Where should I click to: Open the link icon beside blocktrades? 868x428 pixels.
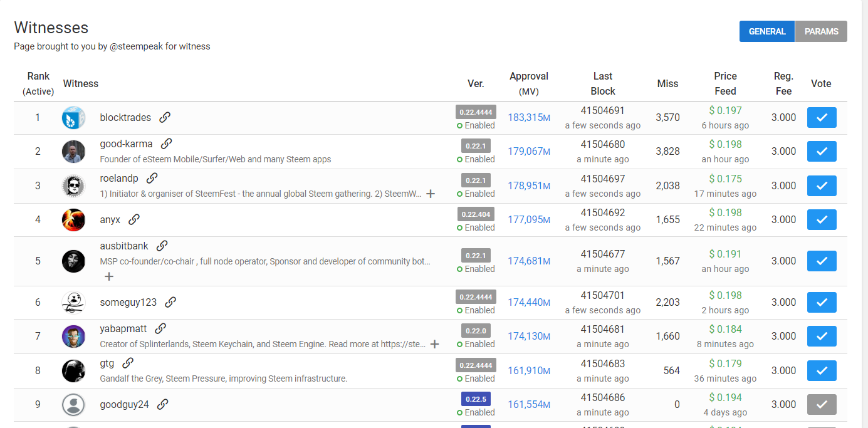(165, 117)
